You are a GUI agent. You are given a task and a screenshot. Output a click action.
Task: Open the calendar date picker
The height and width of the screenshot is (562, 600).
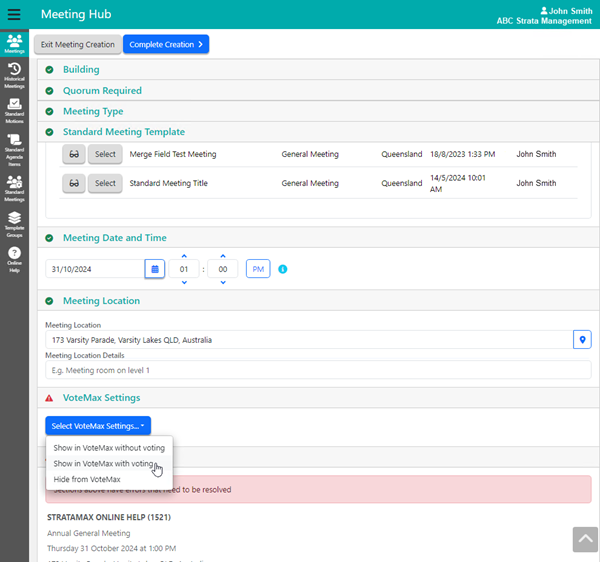pyautogui.click(x=155, y=269)
